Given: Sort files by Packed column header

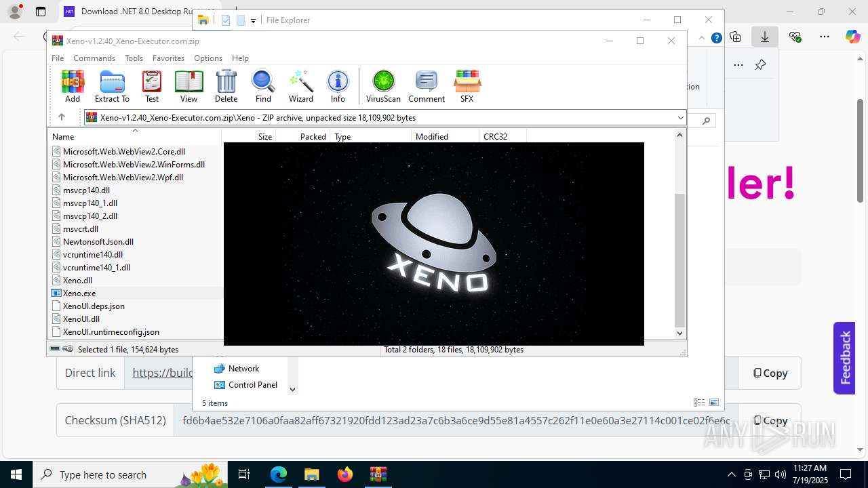Looking at the screenshot, I should pyautogui.click(x=303, y=136).
